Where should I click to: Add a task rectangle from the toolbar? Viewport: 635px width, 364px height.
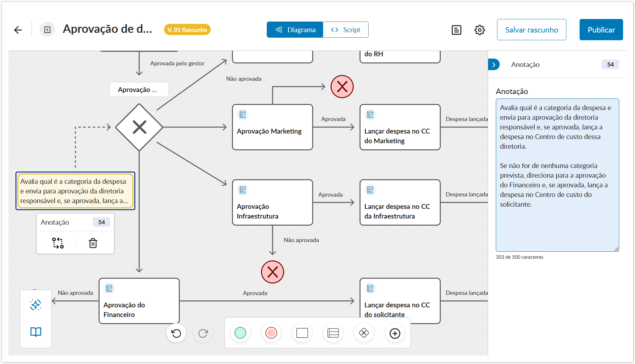point(302,333)
